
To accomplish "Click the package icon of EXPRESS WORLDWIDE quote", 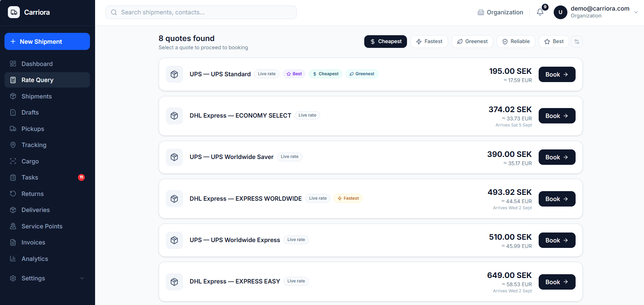I will click(x=174, y=199).
